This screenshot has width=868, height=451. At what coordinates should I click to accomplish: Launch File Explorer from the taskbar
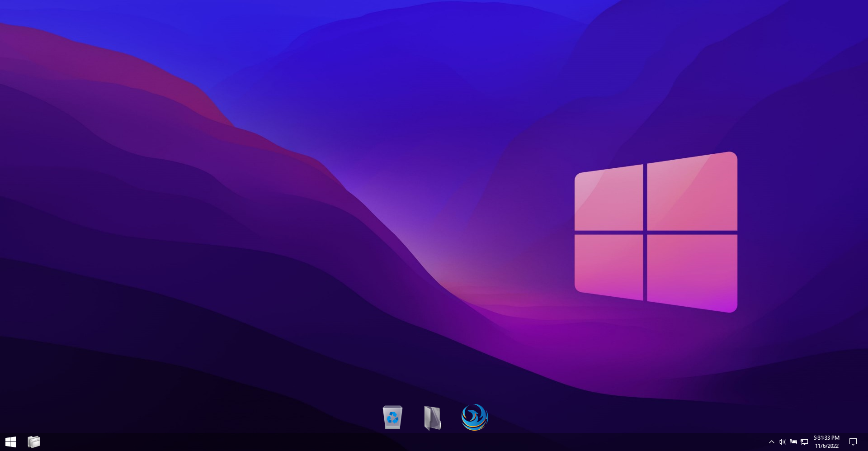[x=34, y=442]
